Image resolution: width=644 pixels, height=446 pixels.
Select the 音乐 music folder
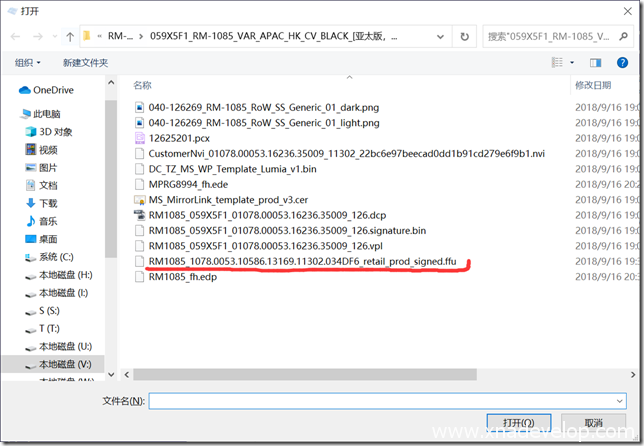48,221
